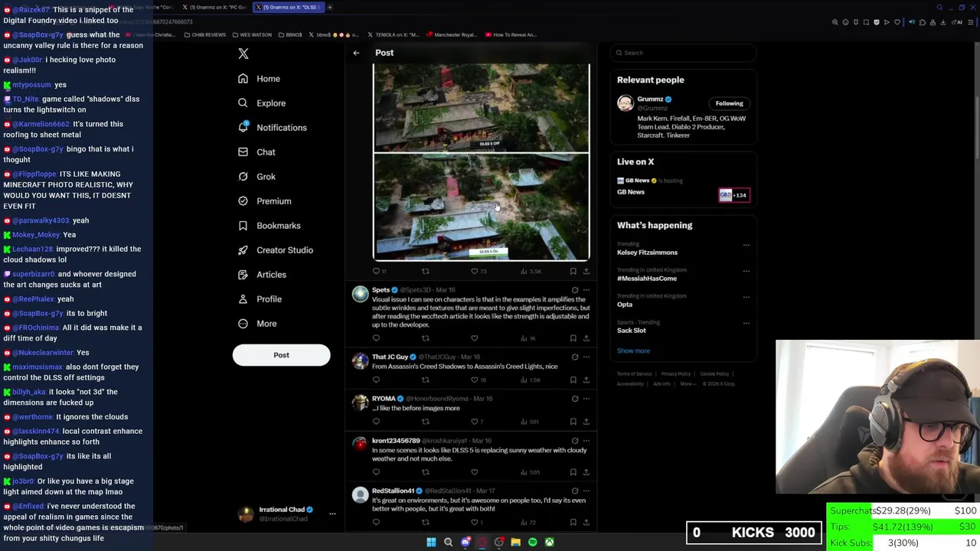The image size is (980, 551).
Task: Open more options for #MessiahHasCome trend
Action: tap(746, 271)
